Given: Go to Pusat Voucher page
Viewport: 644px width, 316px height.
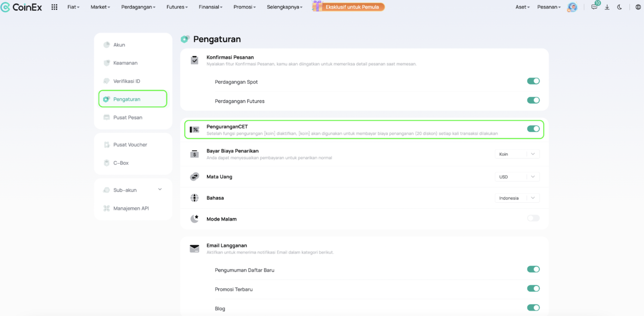Looking at the screenshot, I should pyautogui.click(x=130, y=145).
